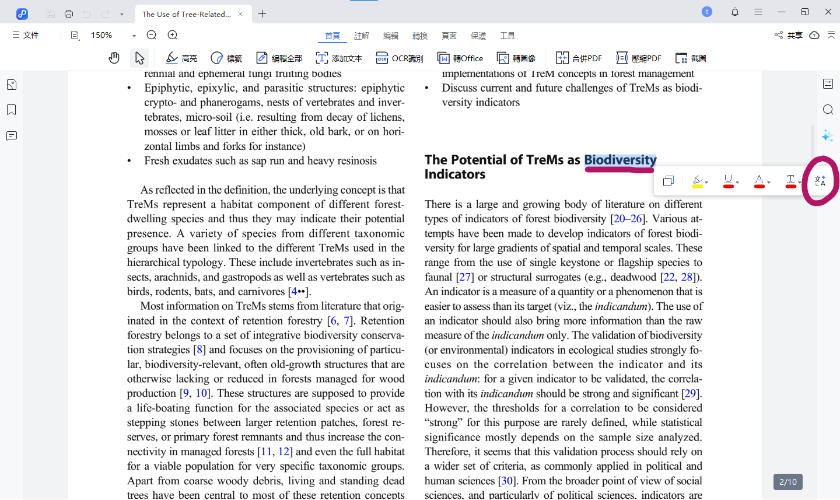The image size is (840, 500).
Task: Select the 页面 (Page) ribbon tab
Action: [x=449, y=35]
